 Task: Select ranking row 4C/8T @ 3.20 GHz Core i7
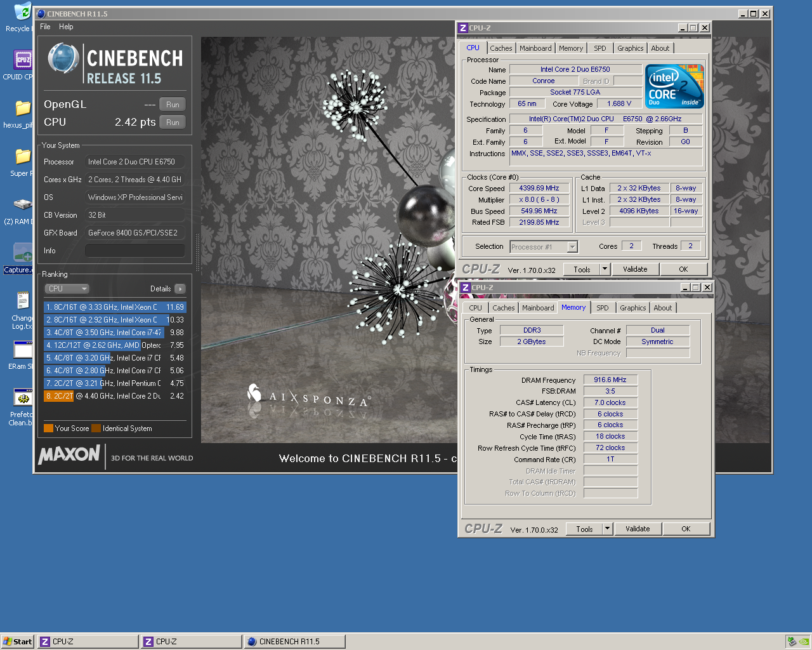(x=115, y=358)
